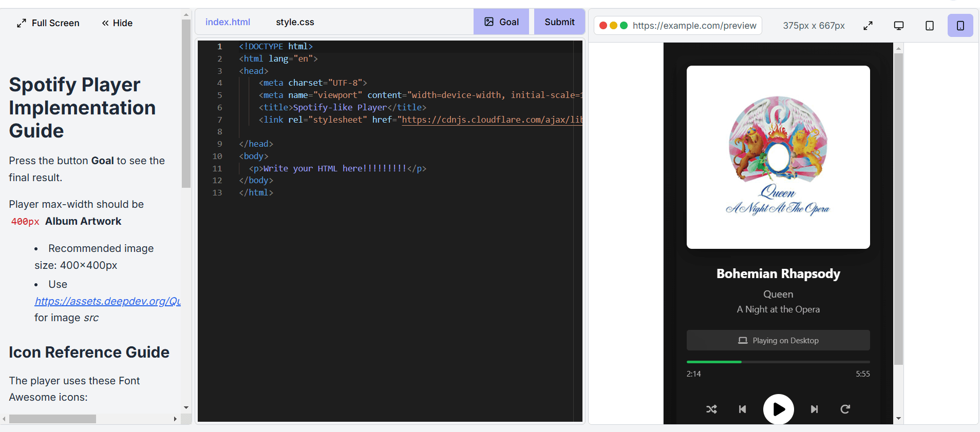The height and width of the screenshot is (432, 980).
Task: Click the closing html tag on line 13
Action: click(256, 192)
